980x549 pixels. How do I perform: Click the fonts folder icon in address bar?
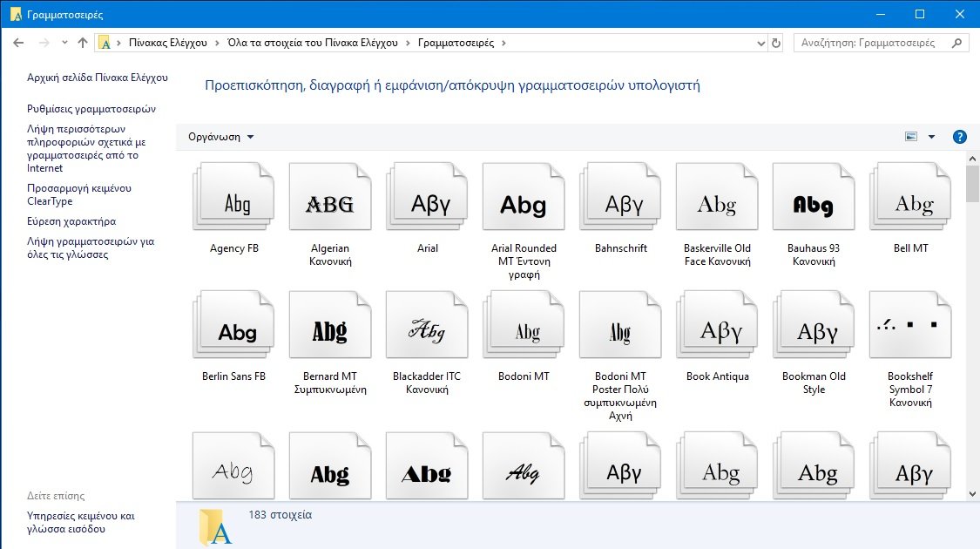pos(105,44)
